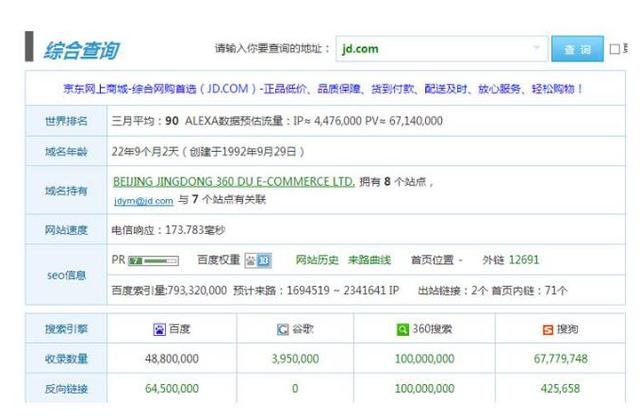
Task: Click 360搜索 收录数量 100,000,000
Action: (x=424, y=359)
